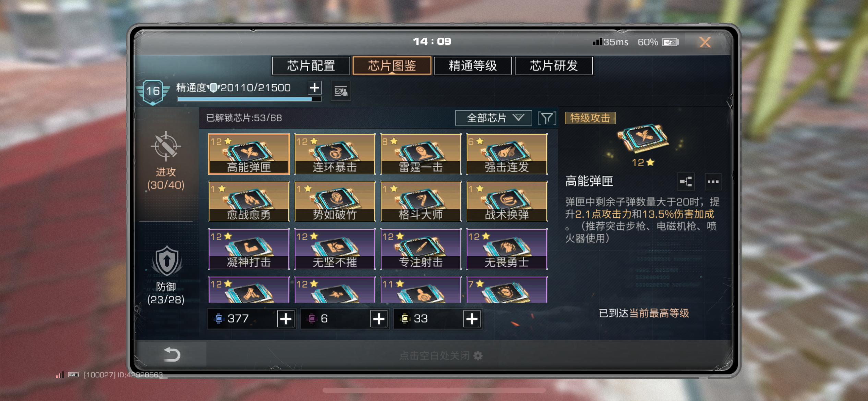Add mastery points with plus button
The image size is (868, 401).
pos(314,88)
